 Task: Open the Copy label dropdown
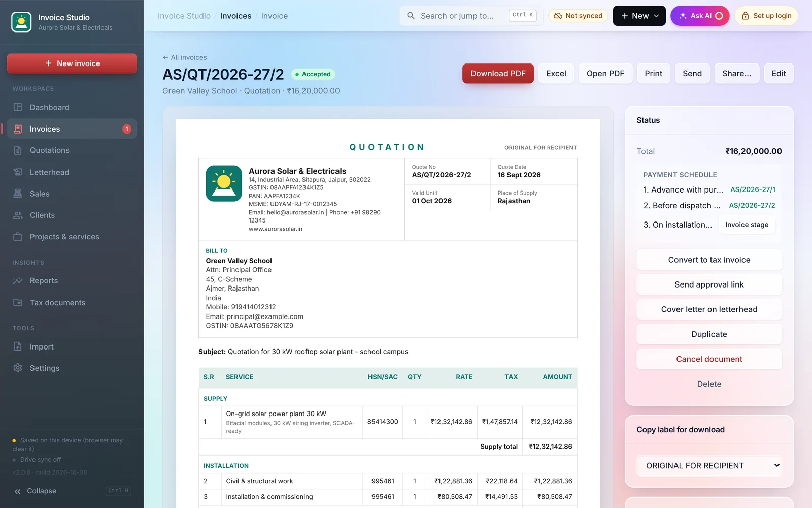click(x=709, y=466)
